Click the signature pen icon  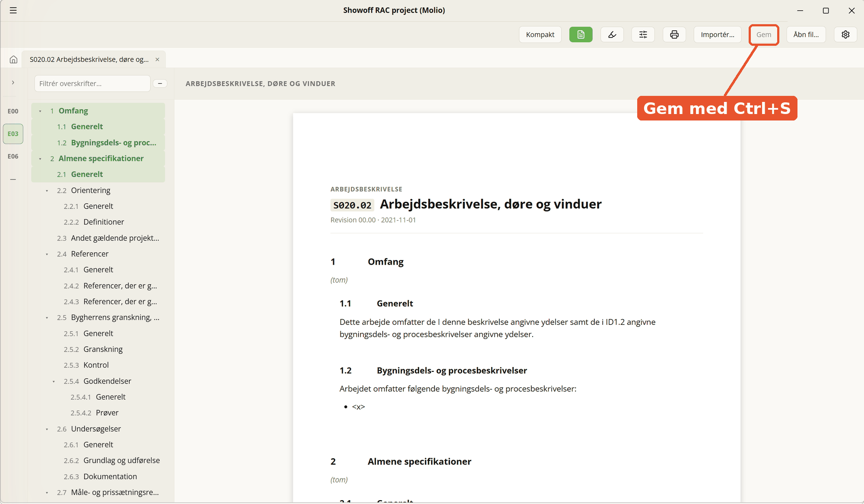612,35
